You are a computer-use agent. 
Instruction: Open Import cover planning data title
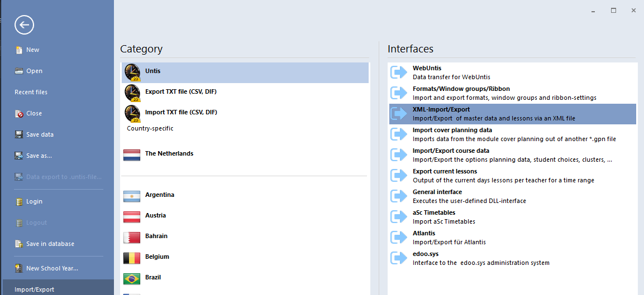coord(452,130)
